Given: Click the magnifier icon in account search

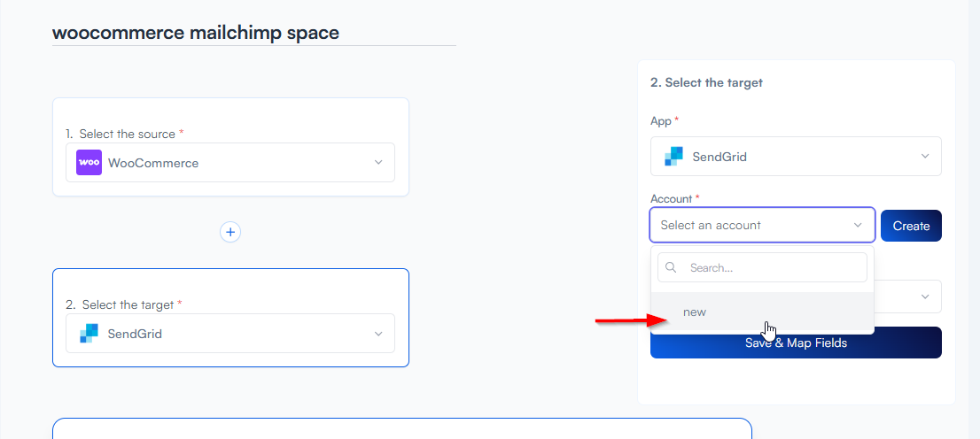Looking at the screenshot, I should tap(671, 267).
